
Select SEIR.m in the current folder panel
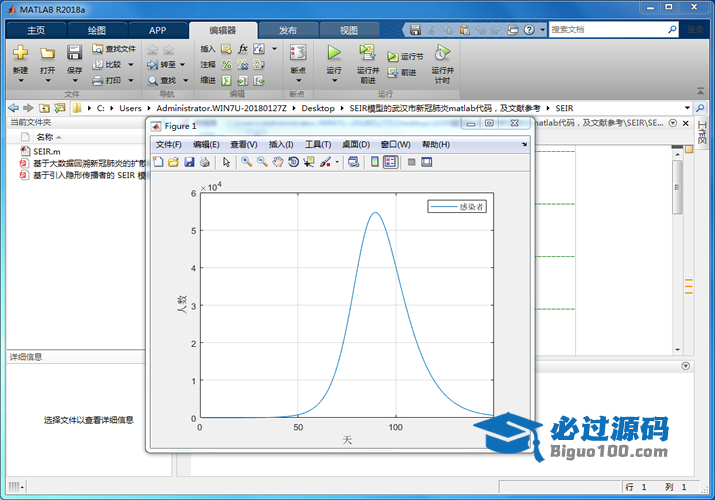[x=47, y=151]
